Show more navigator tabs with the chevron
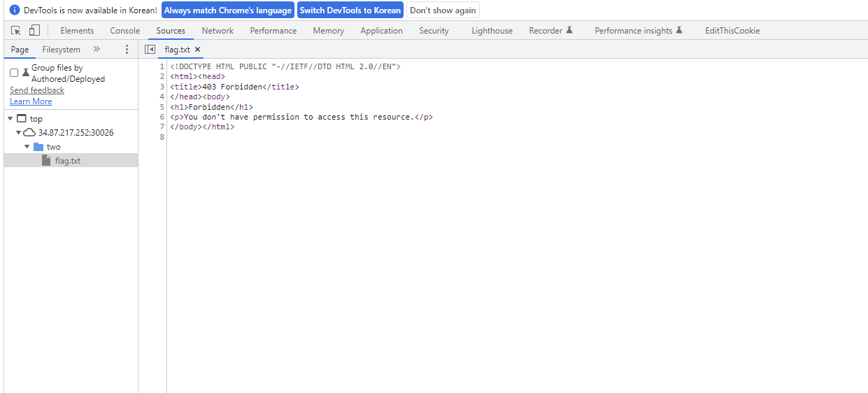The width and height of the screenshot is (868, 393). pyautogui.click(x=97, y=50)
